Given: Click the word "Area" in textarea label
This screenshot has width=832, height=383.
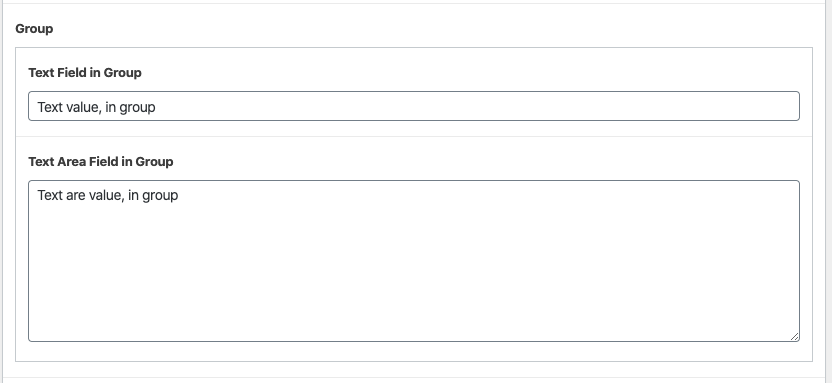Looking at the screenshot, I should click(x=71, y=161).
